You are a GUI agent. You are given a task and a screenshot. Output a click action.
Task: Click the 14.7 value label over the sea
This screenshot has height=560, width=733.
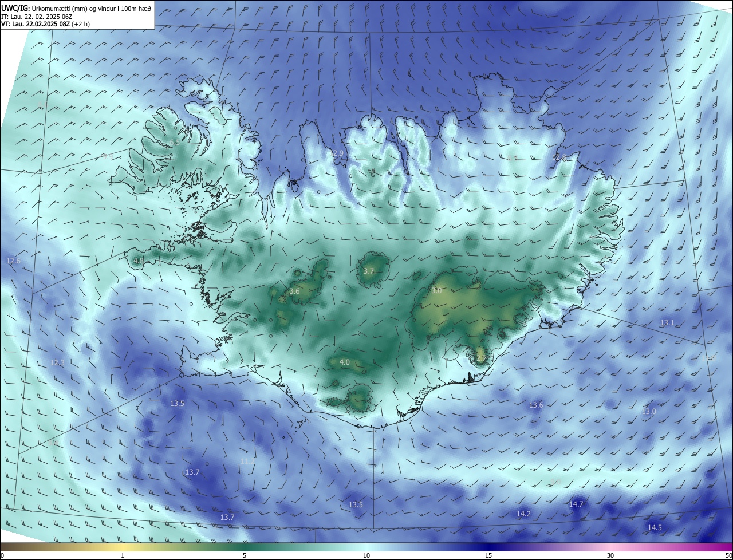pos(576,504)
